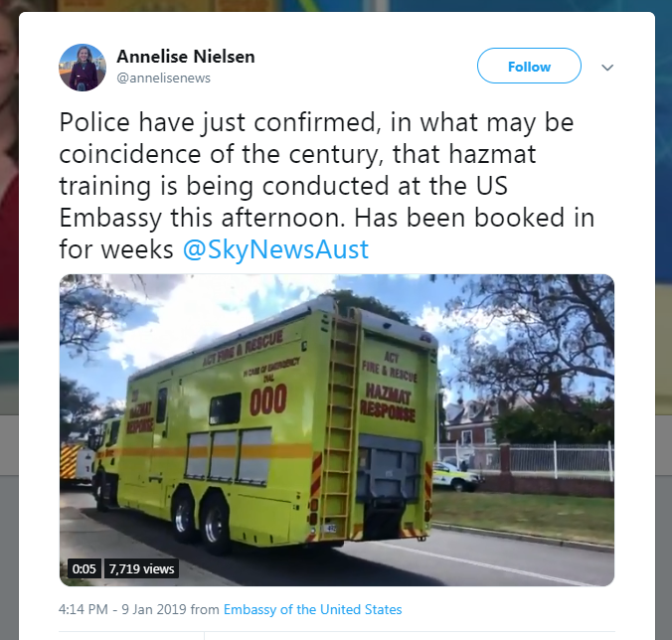Viewport: 672px width, 640px height.
Task: Open Annelise Nielsen's profile picture
Action: (83, 68)
